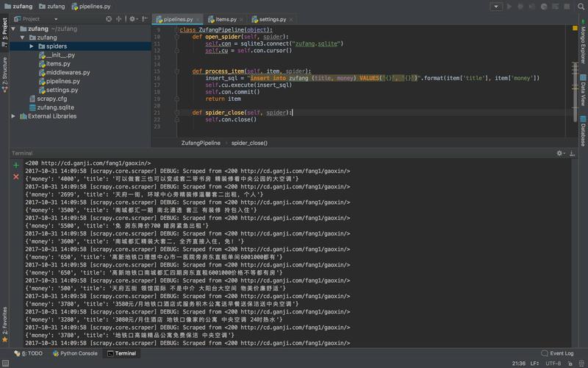Select __init__.py in the project tree
588x368 pixels.
coord(57,54)
